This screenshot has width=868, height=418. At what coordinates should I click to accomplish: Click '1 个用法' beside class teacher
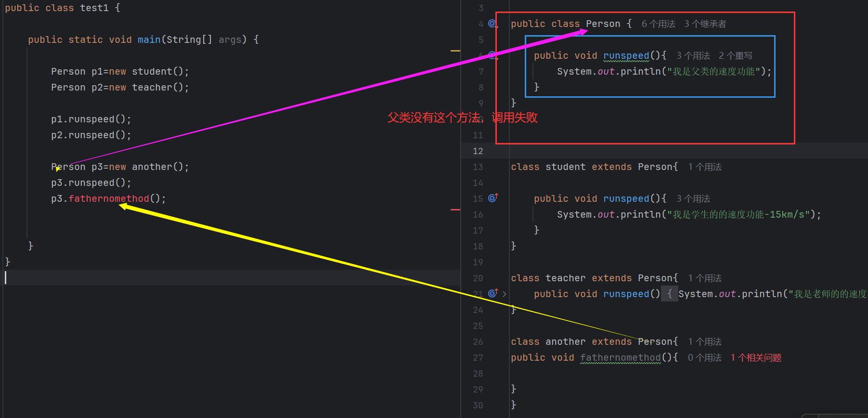pos(704,278)
